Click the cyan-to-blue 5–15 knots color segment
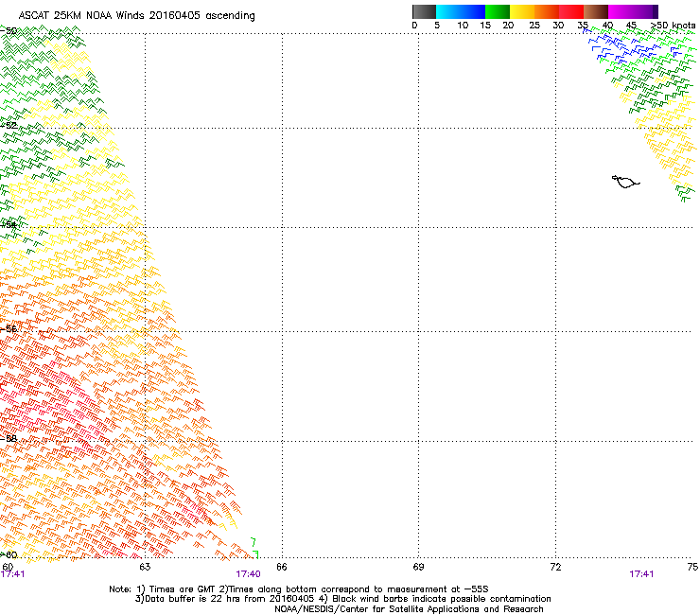700x615 pixels. [461, 11]
